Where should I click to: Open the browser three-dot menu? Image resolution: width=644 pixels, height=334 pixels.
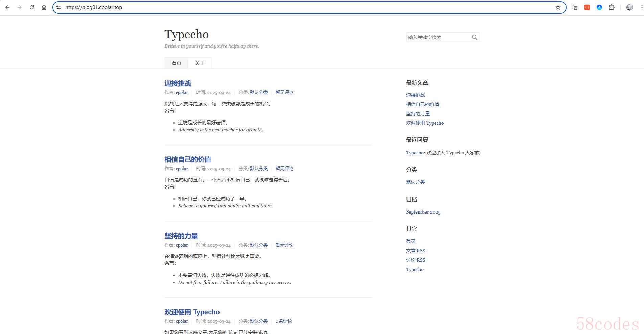(642, 7)
